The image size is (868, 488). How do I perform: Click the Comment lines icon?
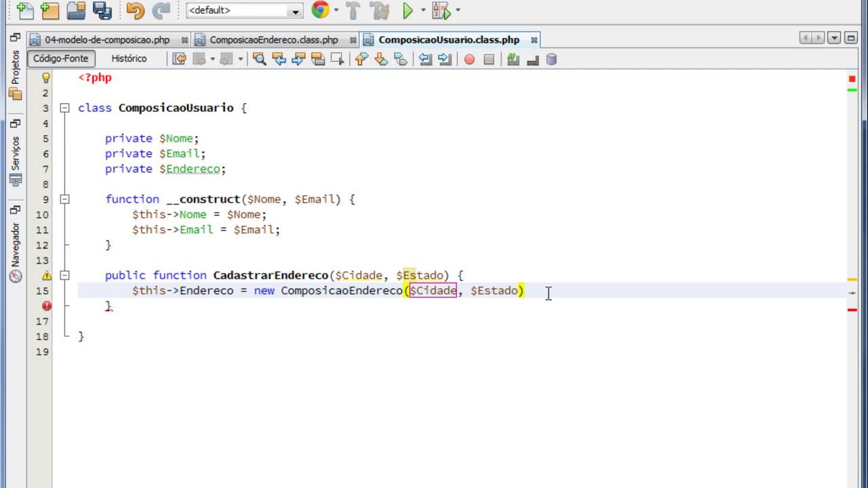click(513, 59)
